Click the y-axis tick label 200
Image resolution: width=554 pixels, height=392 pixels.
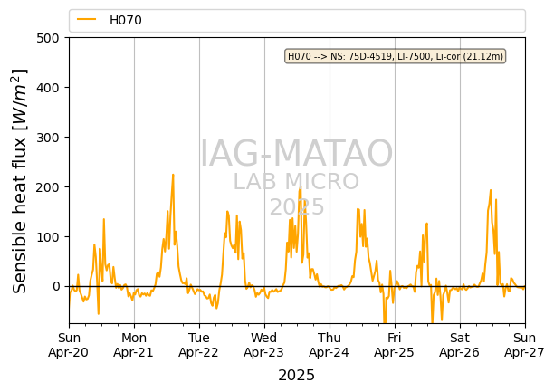(48, 187)
